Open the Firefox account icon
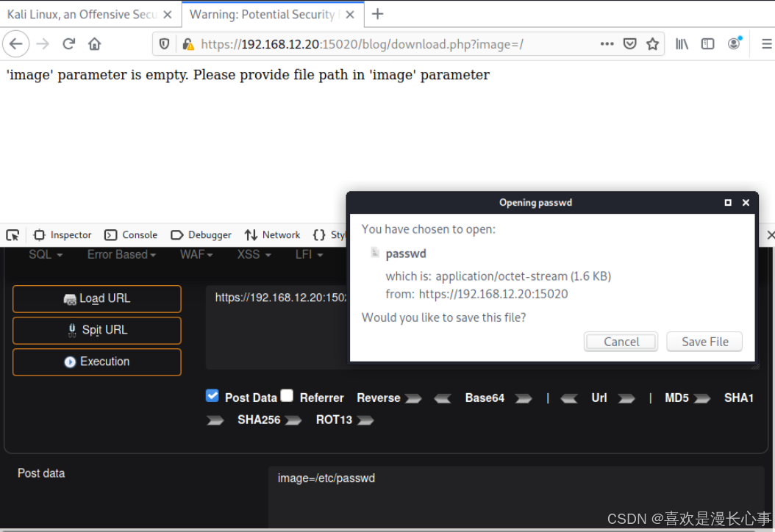The width and height of the screenshot is (775, 532). [x=735, y=43]
